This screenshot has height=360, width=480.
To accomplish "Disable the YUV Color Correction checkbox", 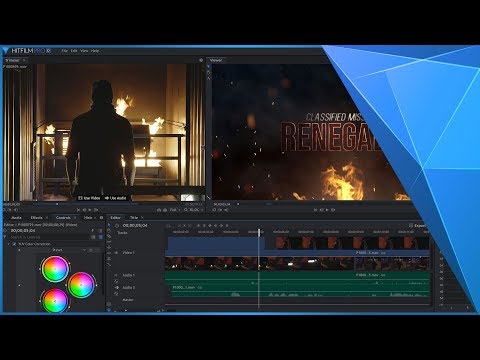I will pyautogui.click(x=14, y=244).
